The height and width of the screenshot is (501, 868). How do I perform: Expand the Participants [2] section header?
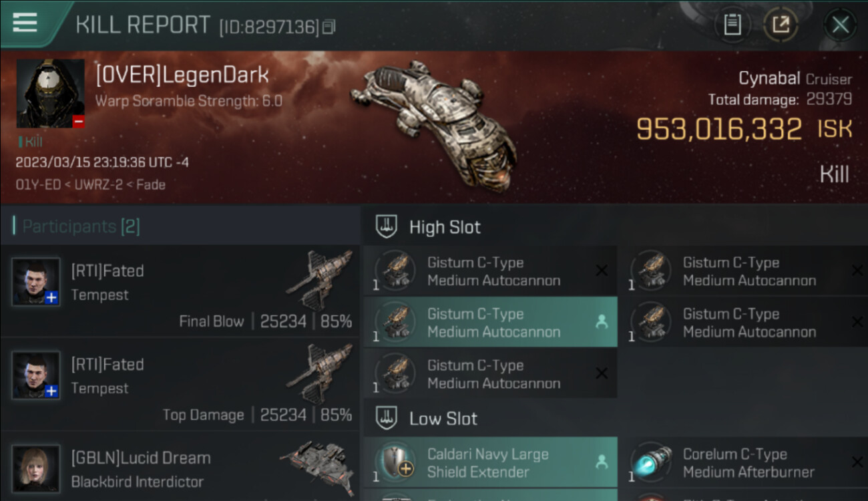180,226
